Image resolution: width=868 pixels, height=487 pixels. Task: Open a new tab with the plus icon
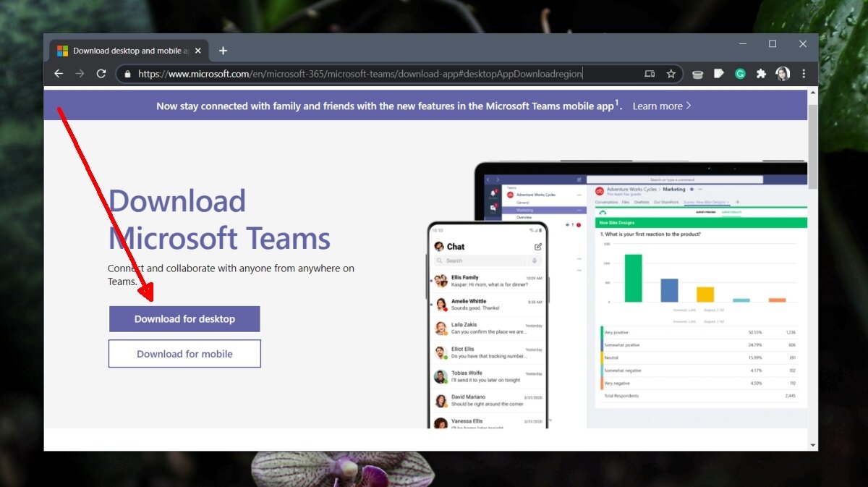click(223, 51)
